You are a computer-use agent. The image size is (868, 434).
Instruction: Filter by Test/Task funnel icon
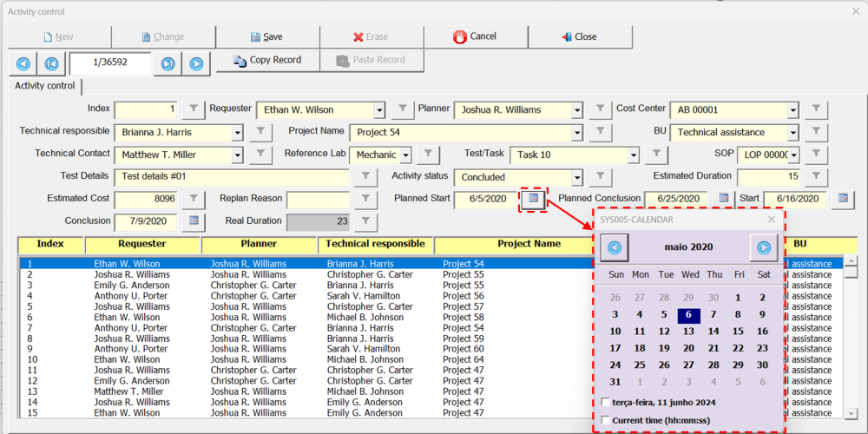pos(656,155)
